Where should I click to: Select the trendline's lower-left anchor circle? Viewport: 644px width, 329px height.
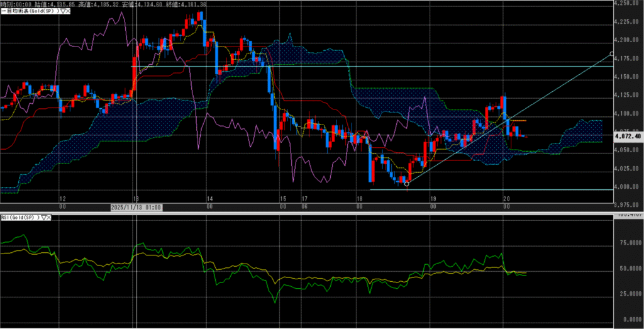click(x=407, y=184)
